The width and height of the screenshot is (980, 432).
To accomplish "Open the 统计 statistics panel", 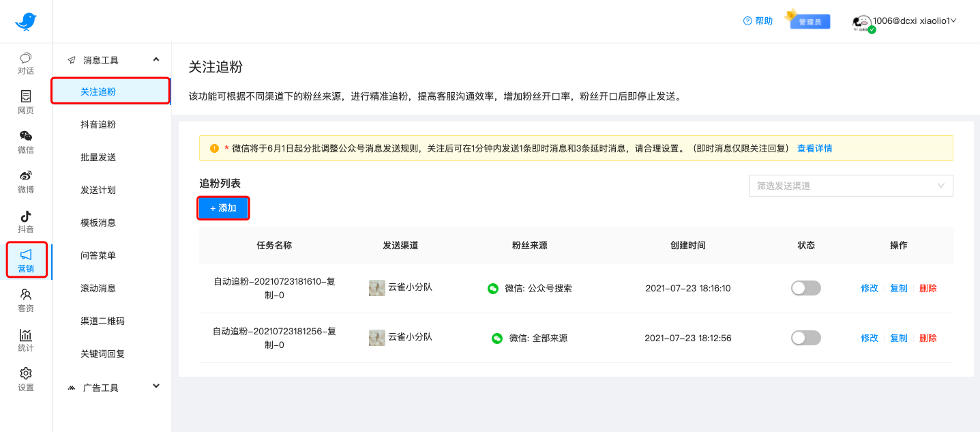I will click(x=25, y=339).
